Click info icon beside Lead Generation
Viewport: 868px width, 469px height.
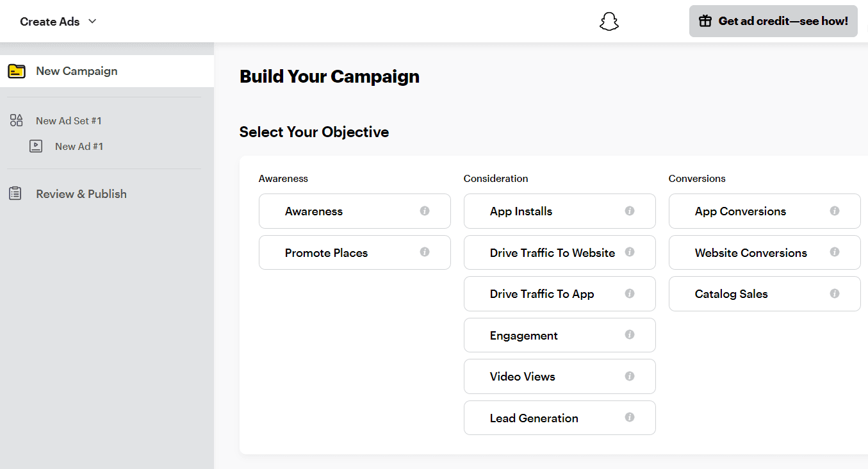[630, 418]
